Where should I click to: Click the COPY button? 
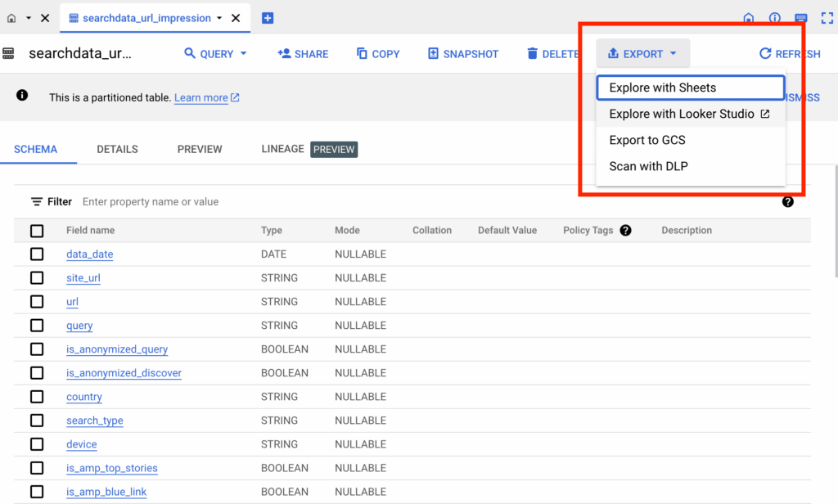378,54
